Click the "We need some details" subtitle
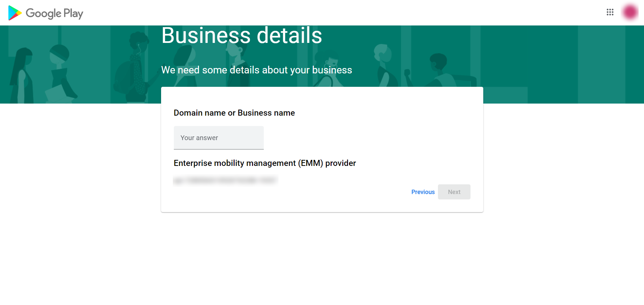Screen dimensions: 644x305 coord(256,70)
